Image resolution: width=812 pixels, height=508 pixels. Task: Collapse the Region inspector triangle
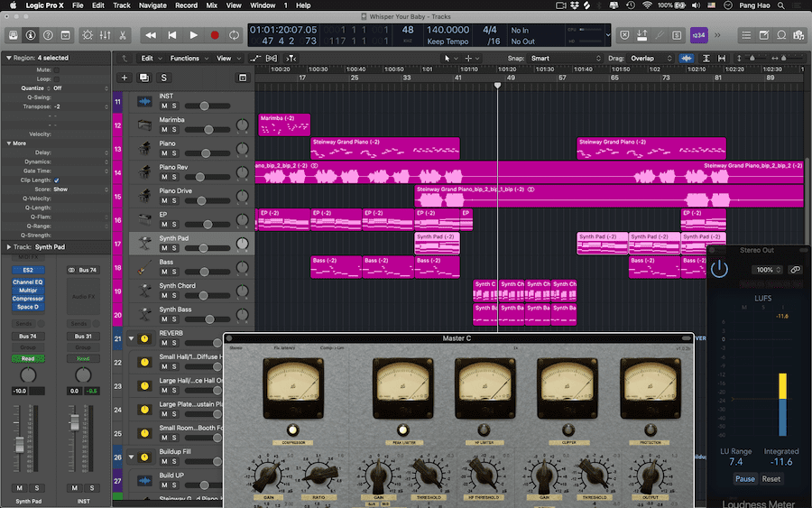point(8,58)
